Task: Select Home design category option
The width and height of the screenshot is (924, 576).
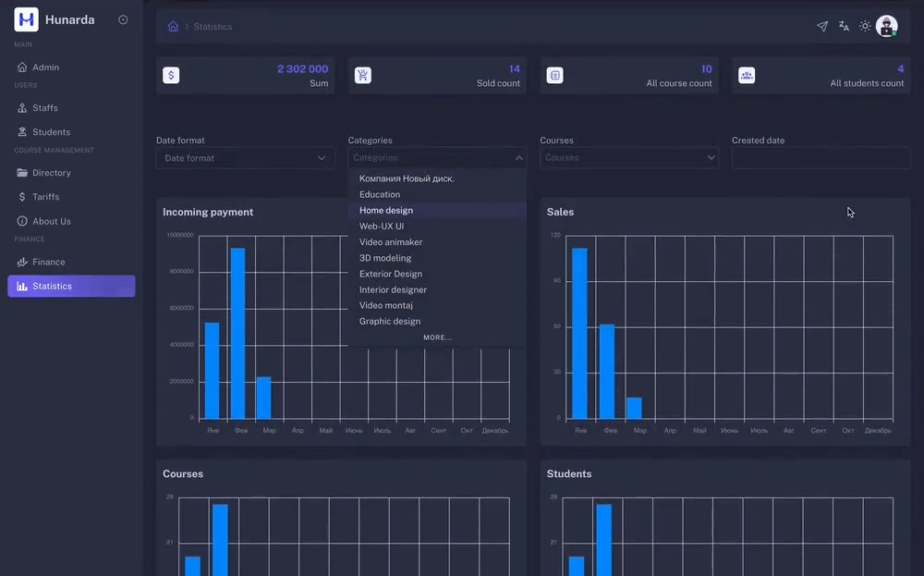Action: [437, 211]
